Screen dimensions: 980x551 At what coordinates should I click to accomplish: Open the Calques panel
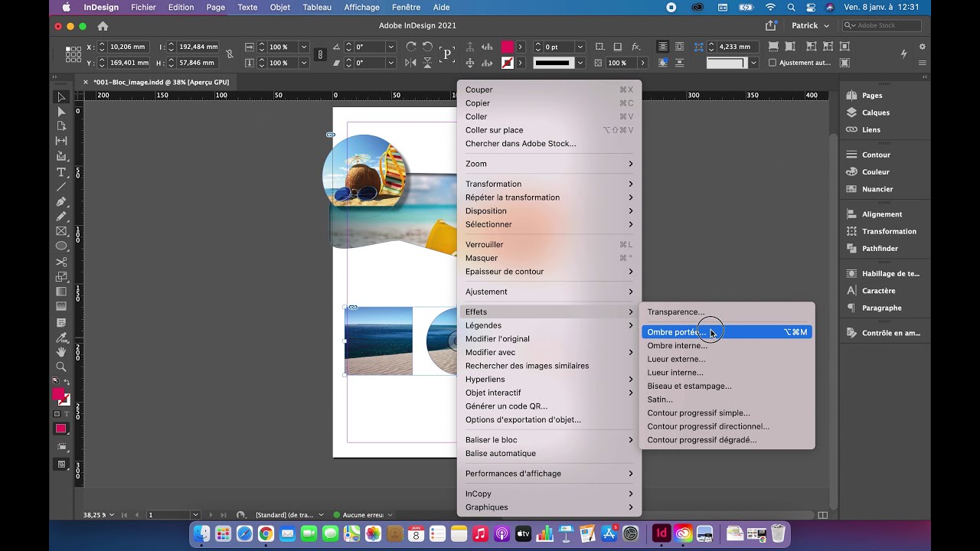pos(875,112)
